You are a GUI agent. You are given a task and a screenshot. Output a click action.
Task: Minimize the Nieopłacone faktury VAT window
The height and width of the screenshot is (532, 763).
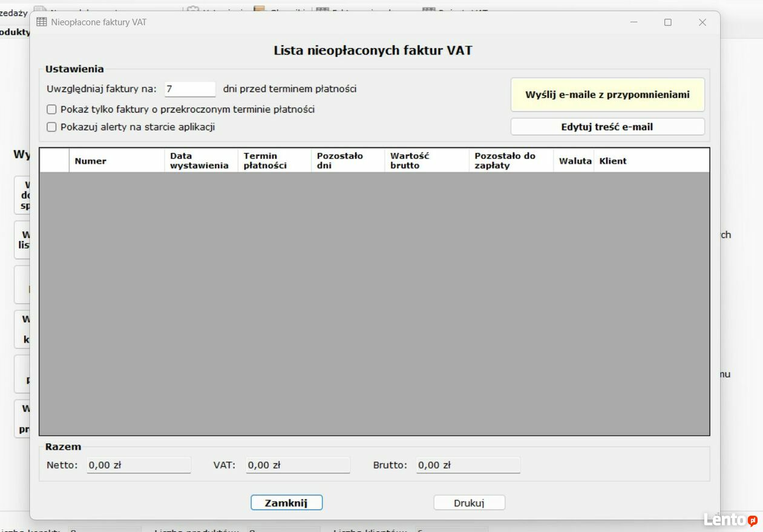(634, 22)
